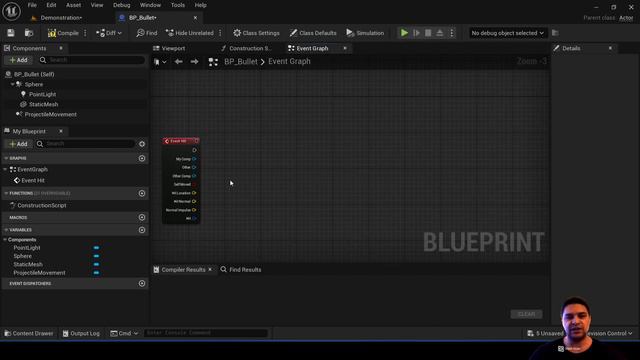Close the BP_Bullet tab
The height and width of the screenshot is (360, 640).
coord(195,18)
